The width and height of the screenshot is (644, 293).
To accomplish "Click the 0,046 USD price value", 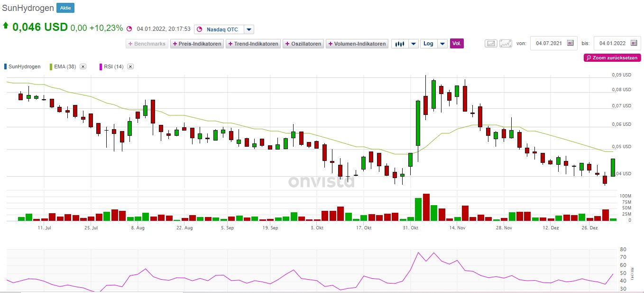I will coord(40,27).
